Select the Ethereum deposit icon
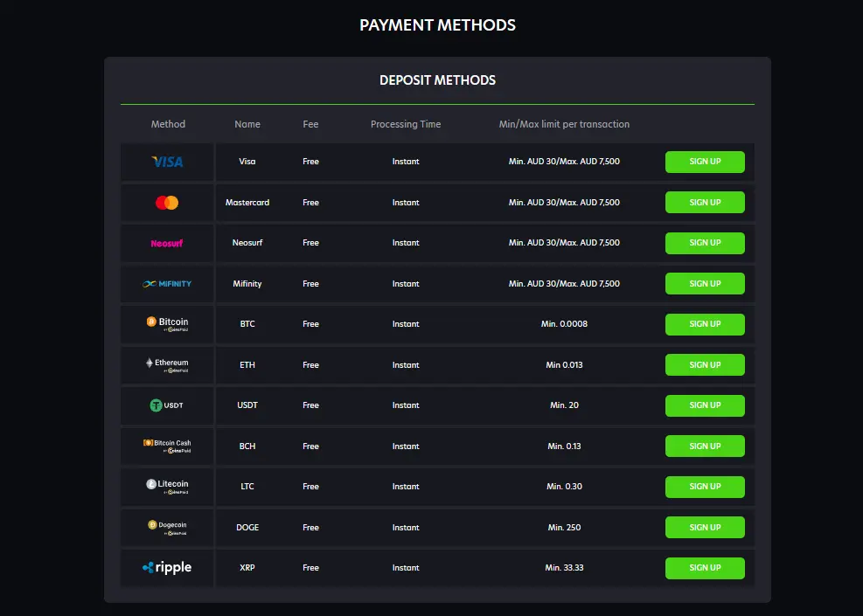This screenshot has width=863, height=616. point(167,364)
